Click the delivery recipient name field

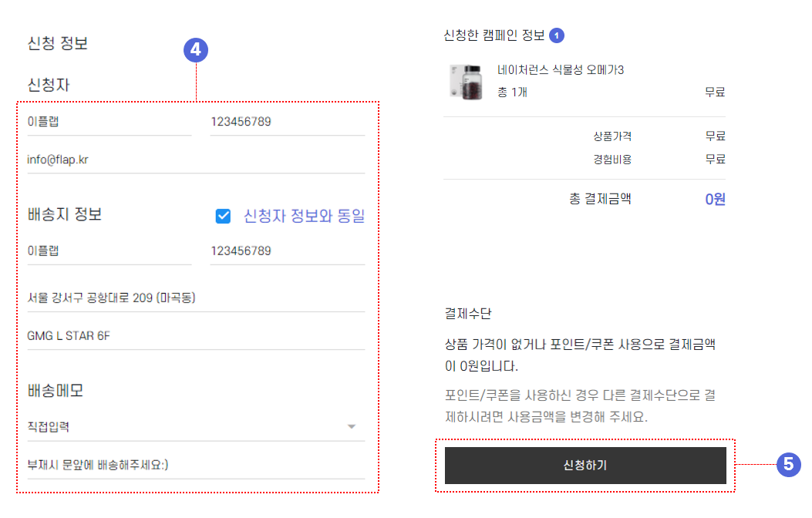click(x=110, y=251)
